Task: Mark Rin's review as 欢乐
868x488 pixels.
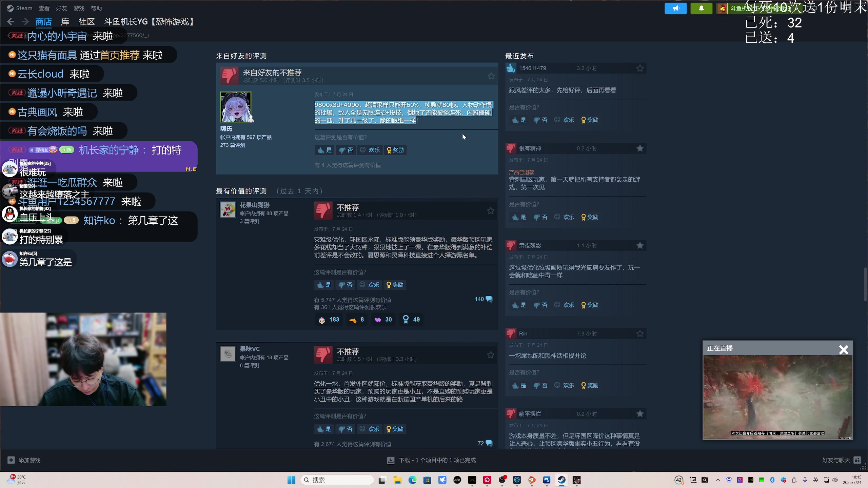Action: coord(565,385)
